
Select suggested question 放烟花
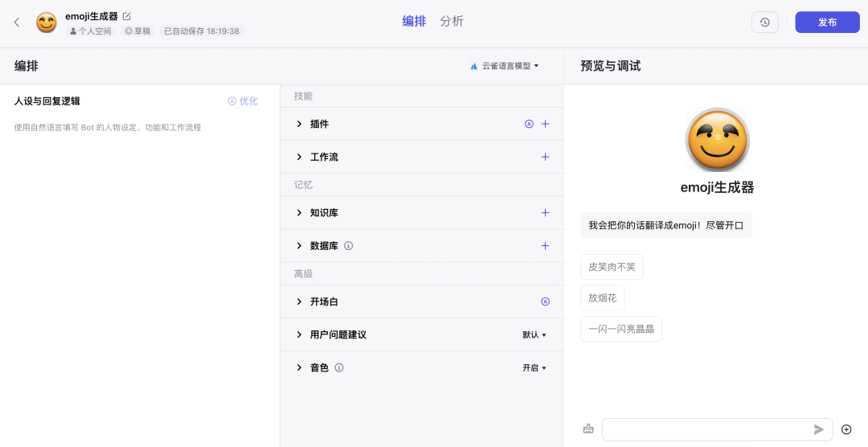(x=602, y=298)
